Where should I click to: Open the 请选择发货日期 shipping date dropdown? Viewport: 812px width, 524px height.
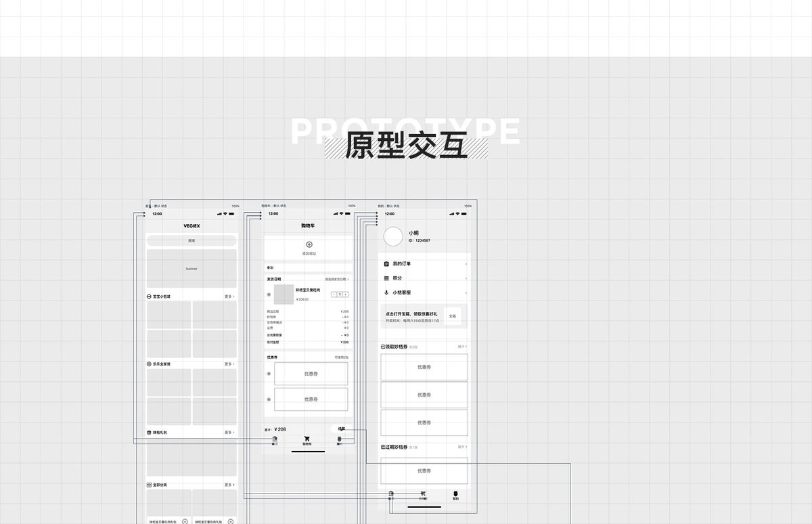click(336, 278)
